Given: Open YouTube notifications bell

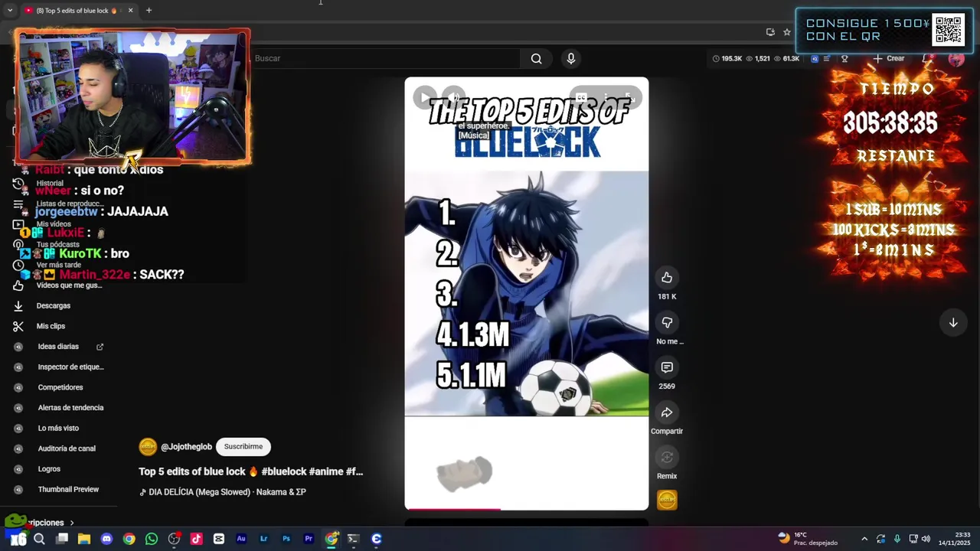Looking at the screenshot, I should coord(926,58).
